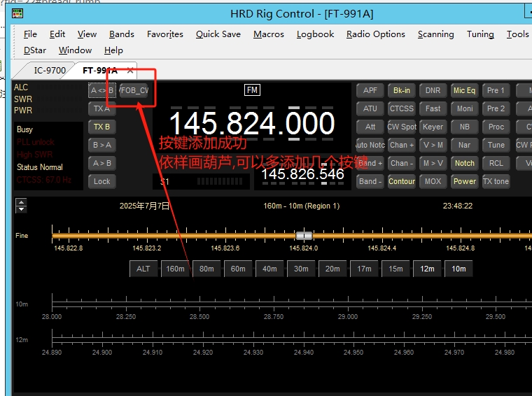532x396 pixels.
Task: Open the Macros menu
Action: click(268, 34)
